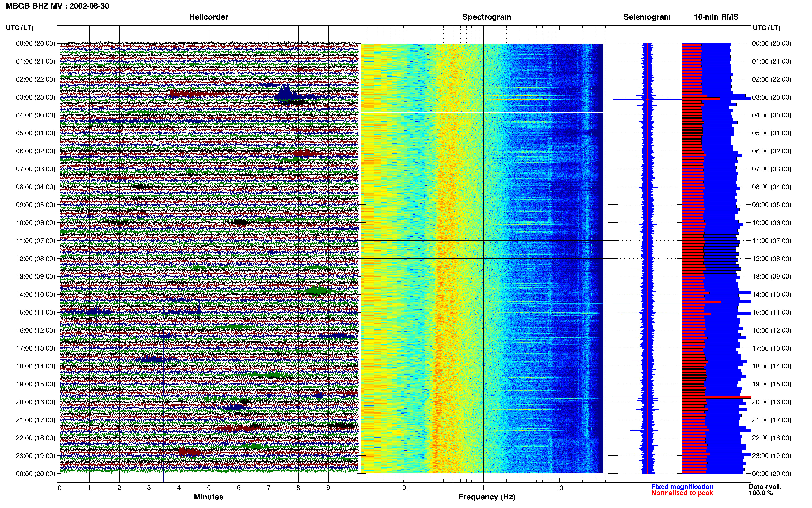Click right-axis time label '16:00 (12:00)'
This screenshot has height=508, width=812.
[772, 330]
